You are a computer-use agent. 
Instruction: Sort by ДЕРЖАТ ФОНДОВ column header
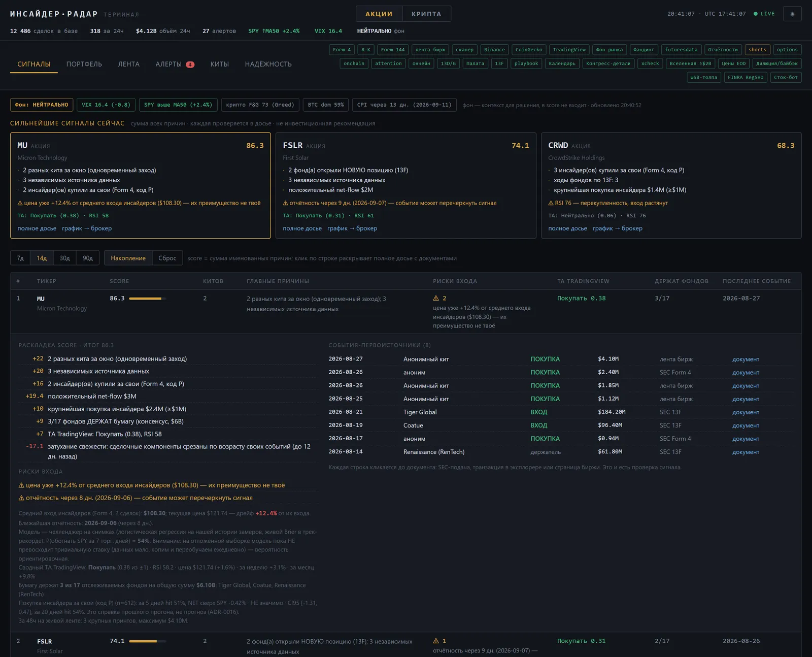pos(682,281)
